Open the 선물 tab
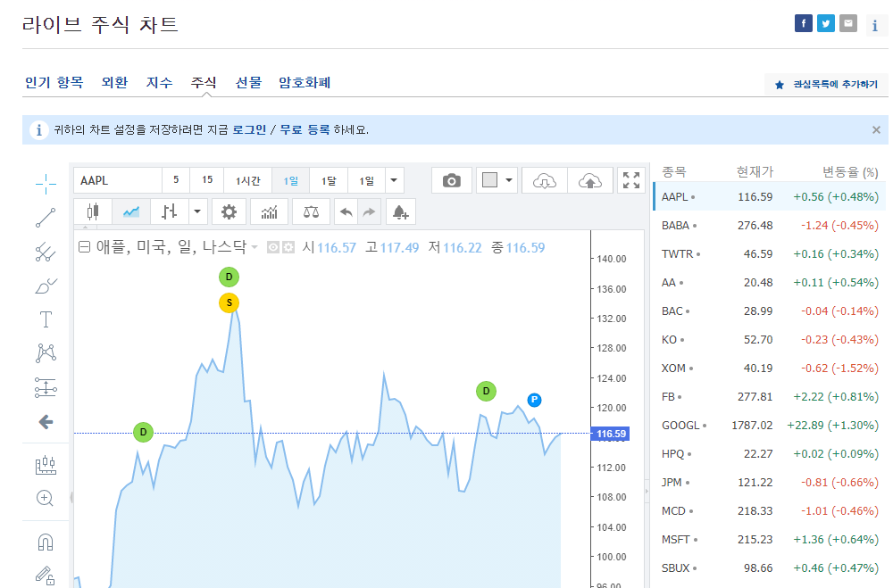The height and width of the screenshot is (588, 893). (x=248, y=83)
